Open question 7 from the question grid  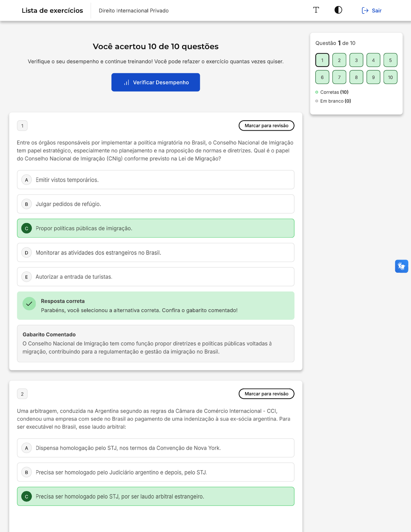tap(339, 77)
